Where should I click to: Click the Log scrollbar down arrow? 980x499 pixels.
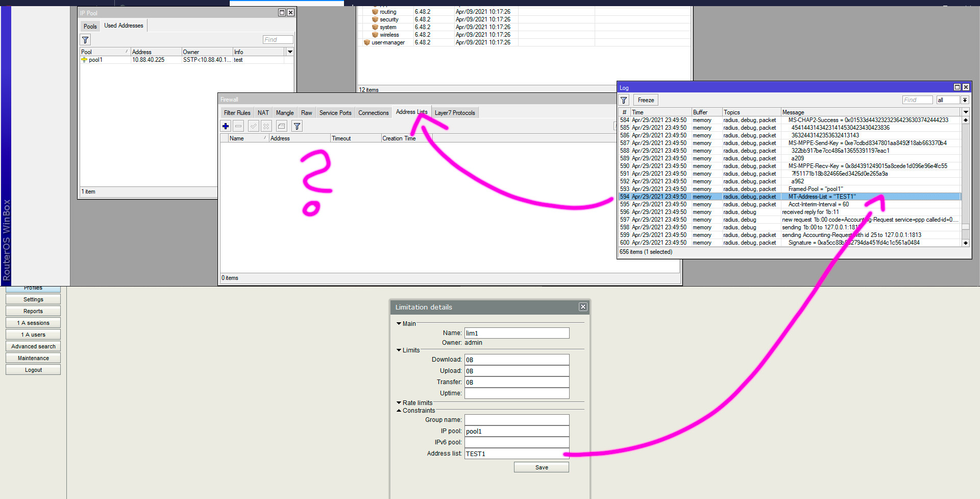point(966,243)
